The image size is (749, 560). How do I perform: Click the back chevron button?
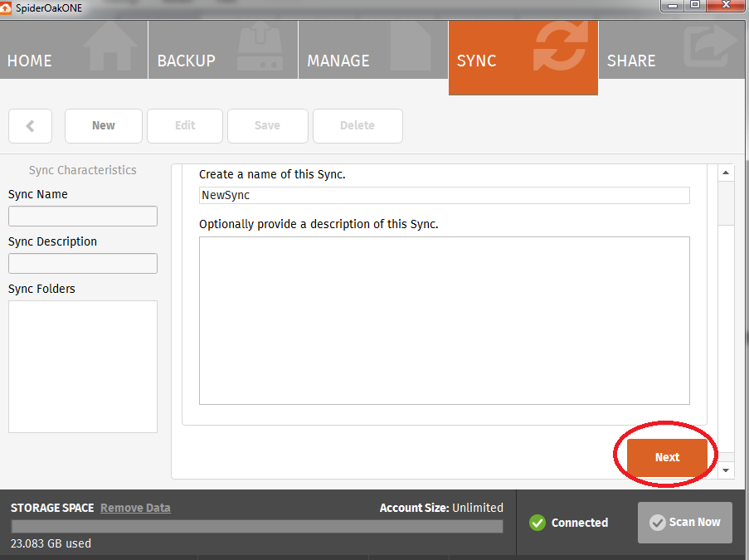tap(30, 126)
